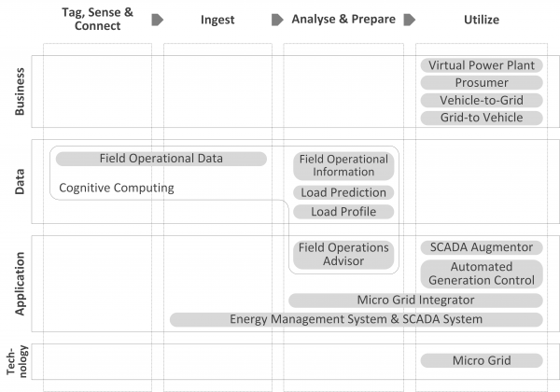The width and height of the screenshot is (560, 392).
Task: Click Energy Management System & SCADA System bar
Action: [356, 320]
